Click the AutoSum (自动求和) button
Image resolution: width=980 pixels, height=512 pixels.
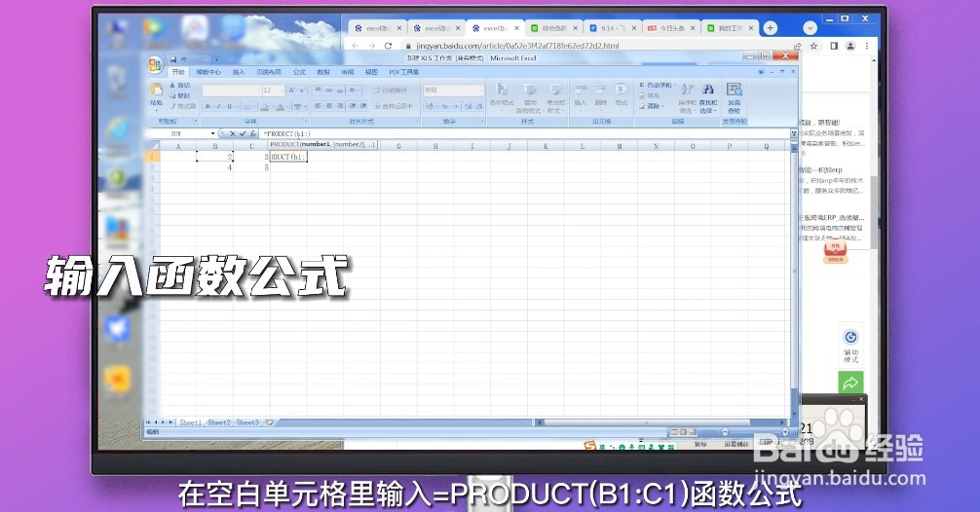[657, 85]
